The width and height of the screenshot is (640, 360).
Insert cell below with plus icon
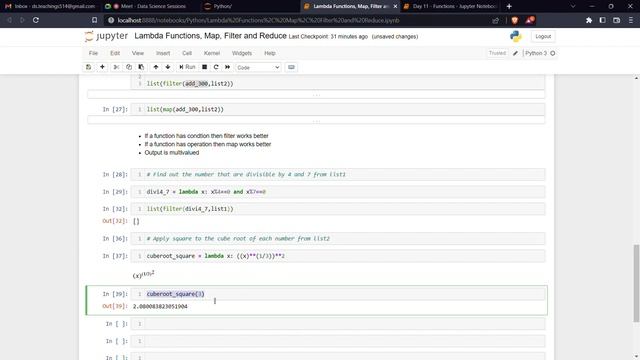coord(102,67)
